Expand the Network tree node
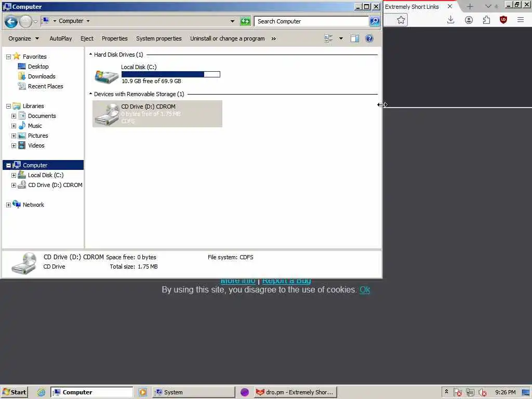This screenshot has width=532, height=399. tap(8, 205)
